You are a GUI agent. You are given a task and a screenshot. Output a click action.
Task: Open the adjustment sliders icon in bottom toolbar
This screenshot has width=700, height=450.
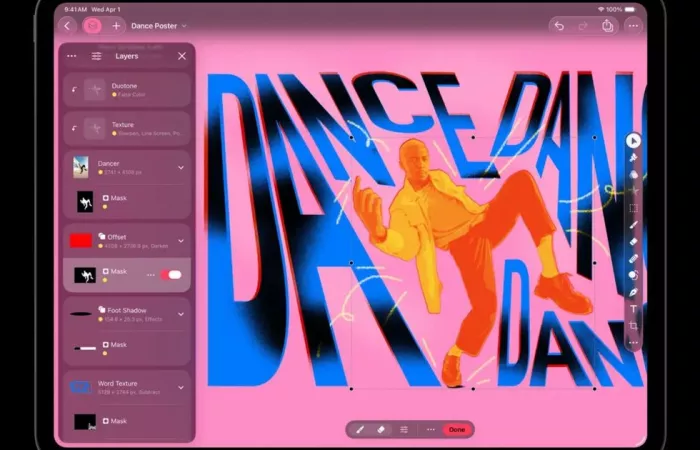click(404, 429)
